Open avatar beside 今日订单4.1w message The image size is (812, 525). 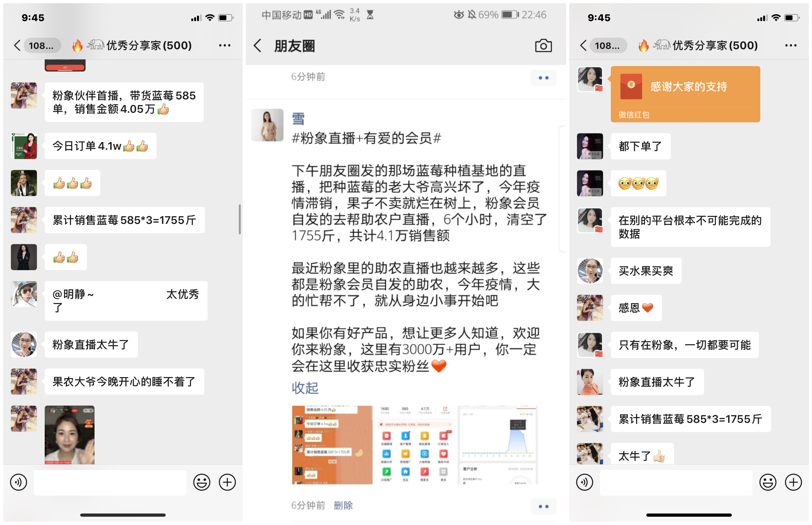tap(24, 146)
